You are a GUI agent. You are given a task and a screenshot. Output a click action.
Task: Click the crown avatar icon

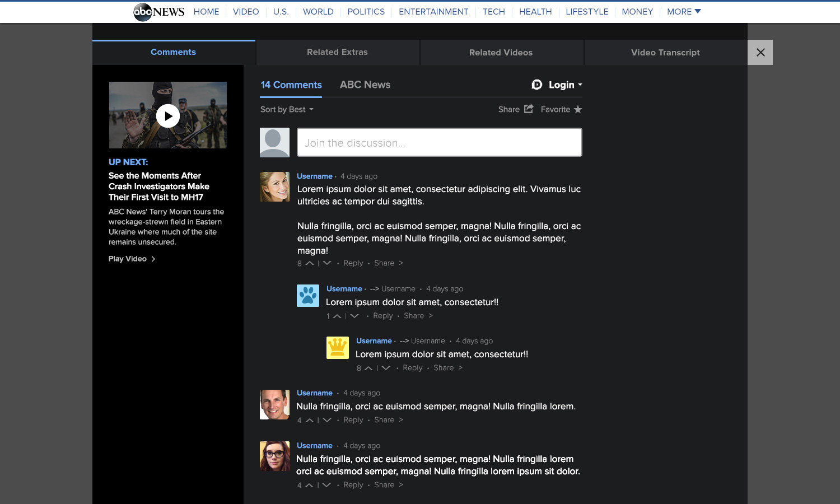click(338, 348)
